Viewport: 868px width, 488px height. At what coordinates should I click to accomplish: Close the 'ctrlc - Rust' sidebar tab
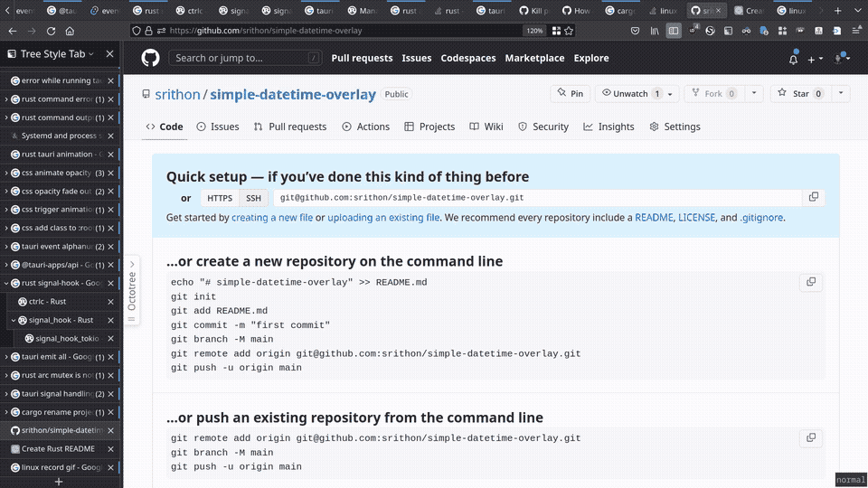(110, 302)
